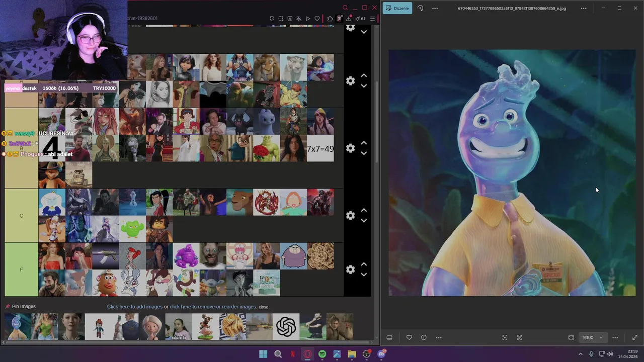Click the small 'close' link

point(263,307)
